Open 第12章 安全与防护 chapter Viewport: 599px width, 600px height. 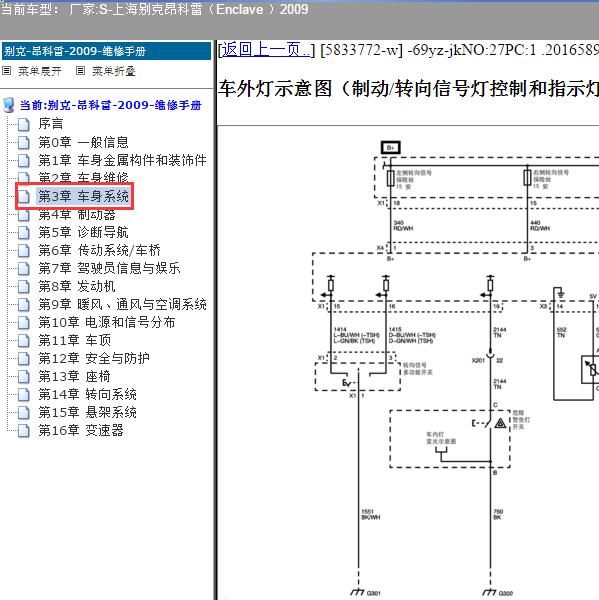[94, 359]
